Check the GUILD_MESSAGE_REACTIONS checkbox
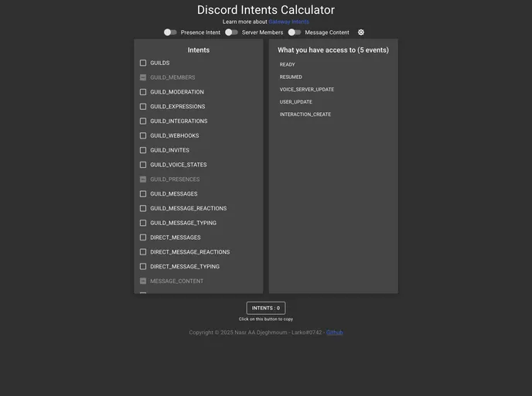Viewport: 532px width, 396px height. 143,208
